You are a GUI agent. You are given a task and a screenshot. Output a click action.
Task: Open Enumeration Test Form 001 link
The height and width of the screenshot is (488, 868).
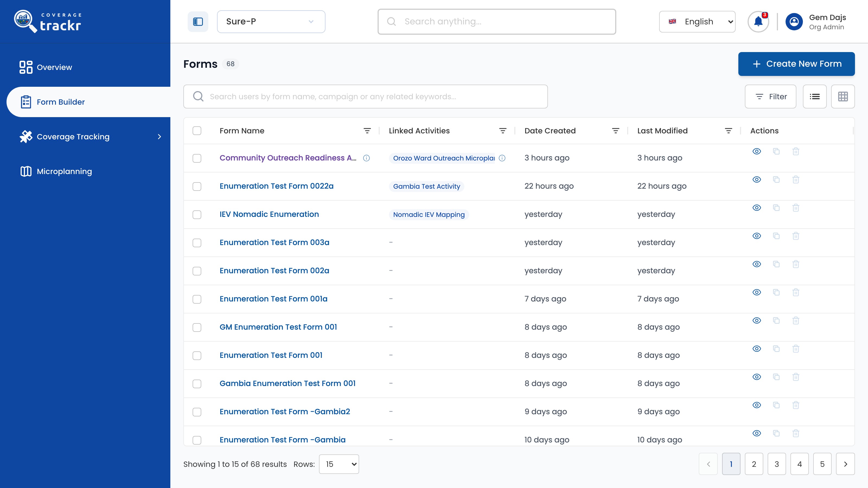coord(271,355)
